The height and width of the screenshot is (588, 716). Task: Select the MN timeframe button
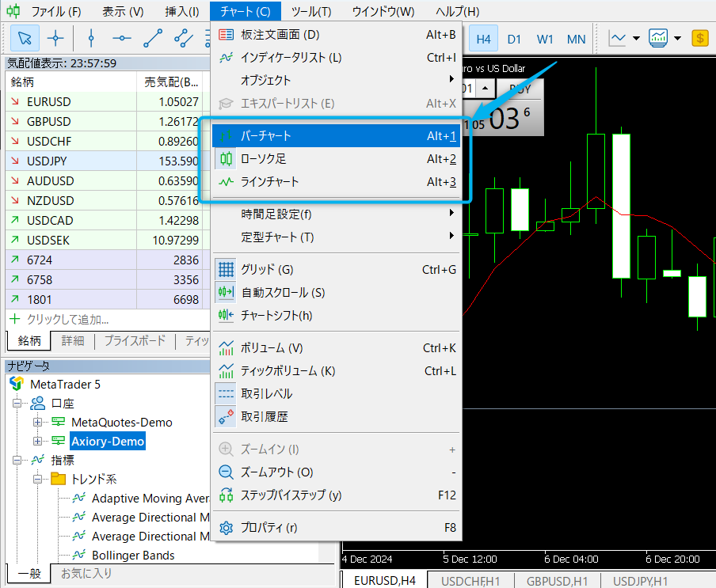tap(577, 40)
